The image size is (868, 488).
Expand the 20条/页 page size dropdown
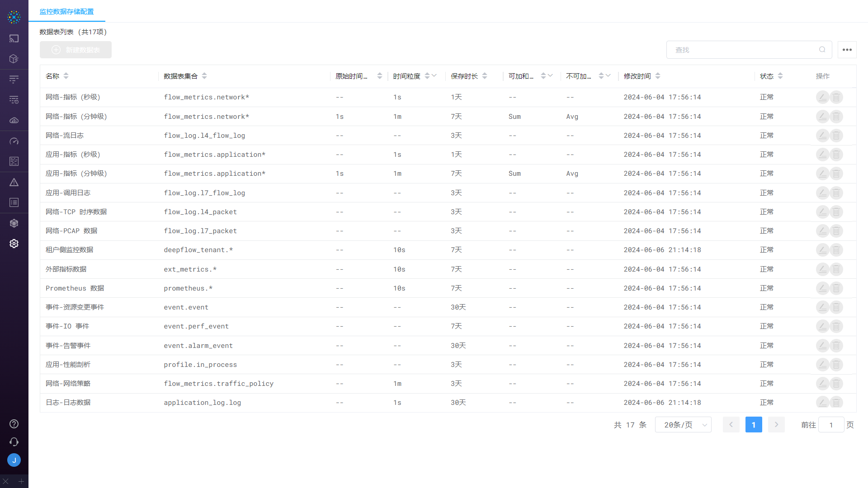(683, 425)
